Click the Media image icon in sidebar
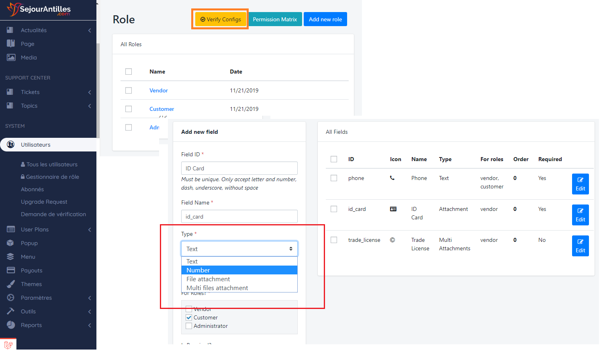 [11, 57]
